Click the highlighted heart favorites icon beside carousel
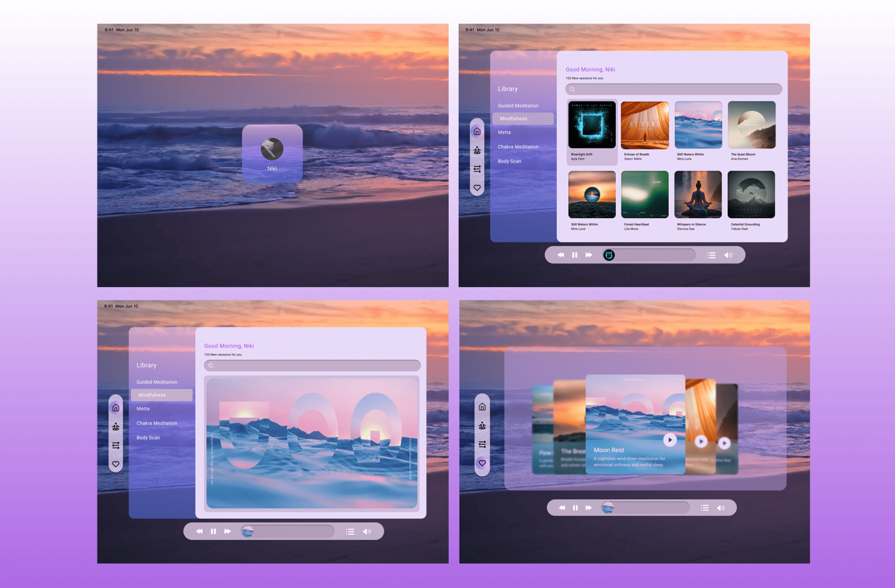The width and height of the screenshot is (895, 588). tap(482, 463)
